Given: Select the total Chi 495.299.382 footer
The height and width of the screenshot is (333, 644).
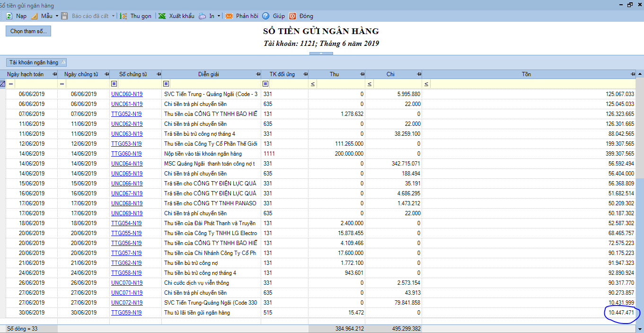Looking at the screenshot, I should click(x=394, y=329).
